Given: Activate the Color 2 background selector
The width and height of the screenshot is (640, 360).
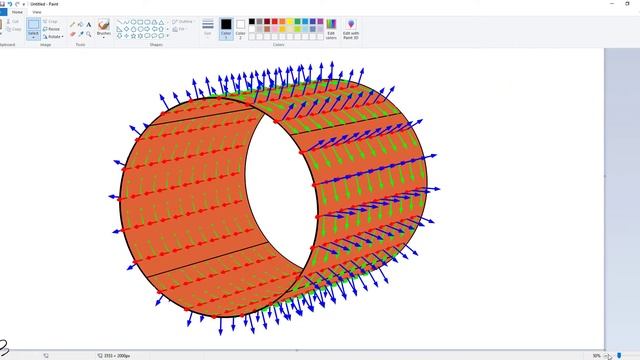Looking at the screenshot, I should 240,29.
